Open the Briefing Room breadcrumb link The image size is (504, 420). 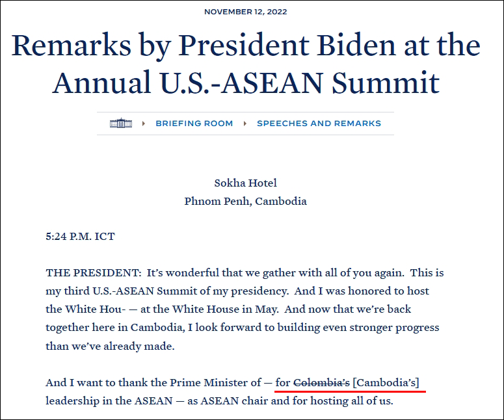(194, 124)
